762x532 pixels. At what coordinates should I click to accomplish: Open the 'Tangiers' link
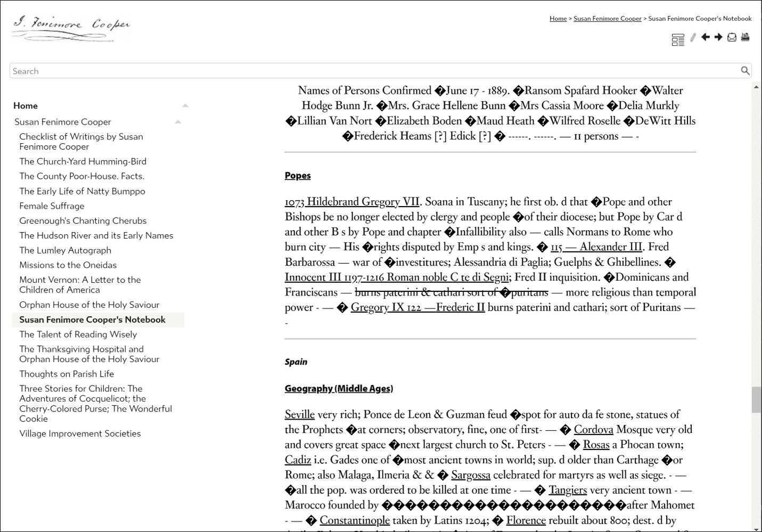coord(567,490)
